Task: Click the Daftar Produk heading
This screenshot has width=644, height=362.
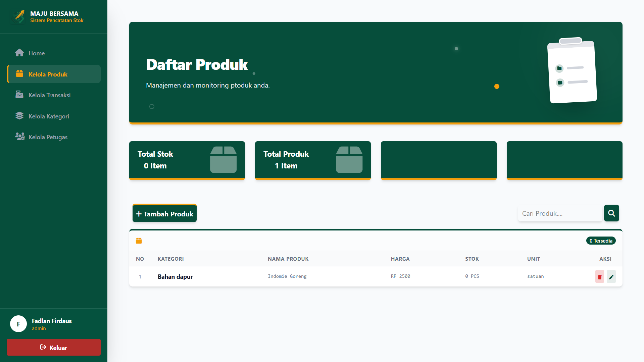Action: tap(197, 64)
